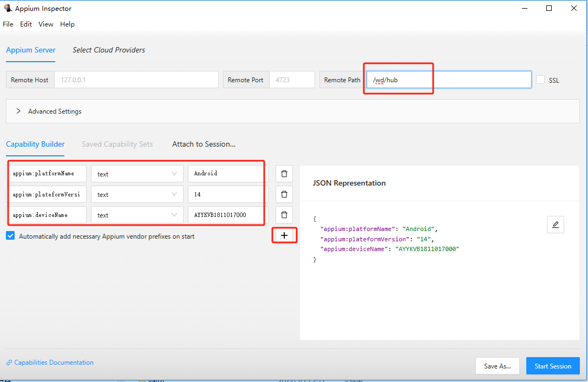
Task: Switch to Select Cloud Providers tab
Action: click(109, 50)
